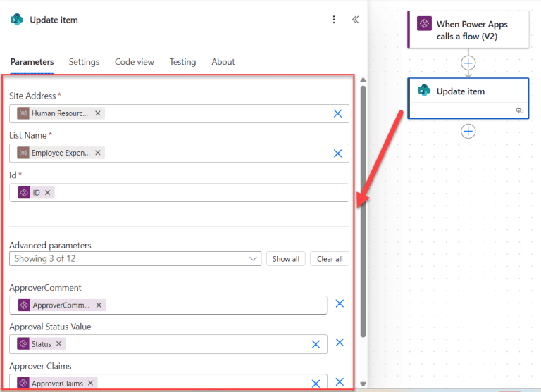Remove the Employee Expen... token
The image size is (541, 392).
point(98,153)
